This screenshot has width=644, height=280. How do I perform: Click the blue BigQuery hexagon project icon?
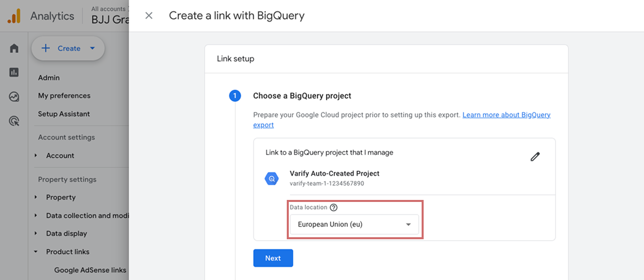(272, 178)
